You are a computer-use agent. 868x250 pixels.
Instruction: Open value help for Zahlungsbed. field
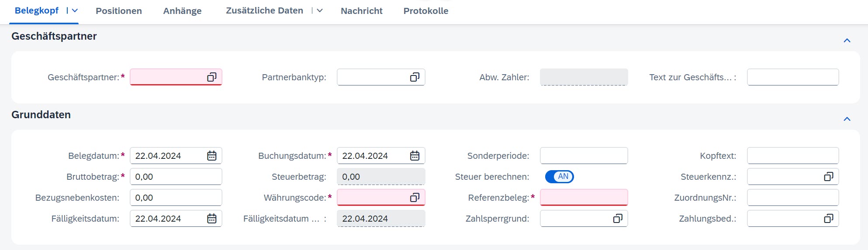[829, 219]
